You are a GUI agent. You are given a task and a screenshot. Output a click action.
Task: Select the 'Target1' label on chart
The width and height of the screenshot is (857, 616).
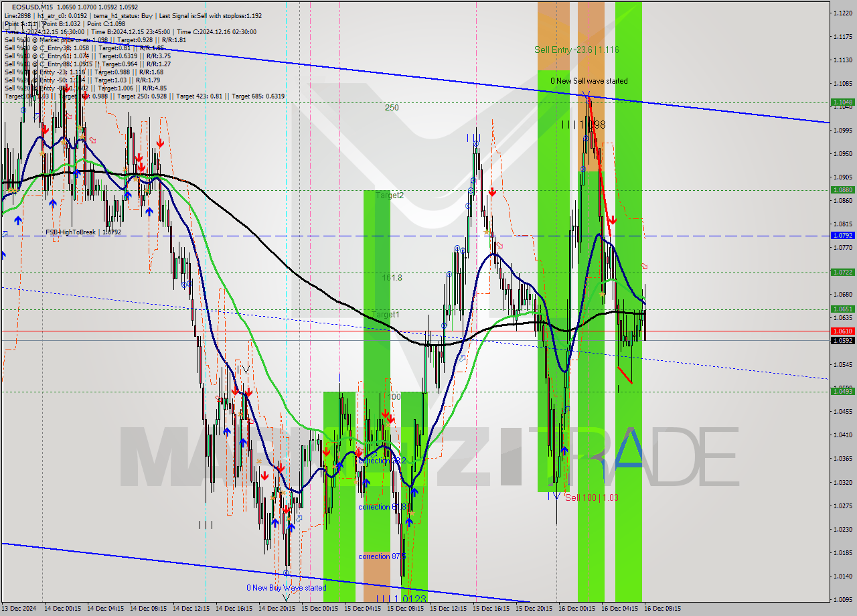pos(386,314)
